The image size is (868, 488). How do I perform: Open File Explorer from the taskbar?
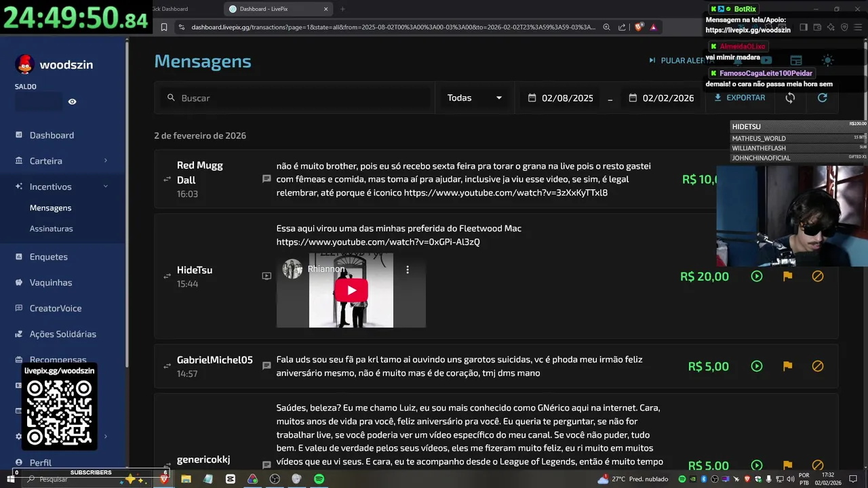tap(186, 479)
